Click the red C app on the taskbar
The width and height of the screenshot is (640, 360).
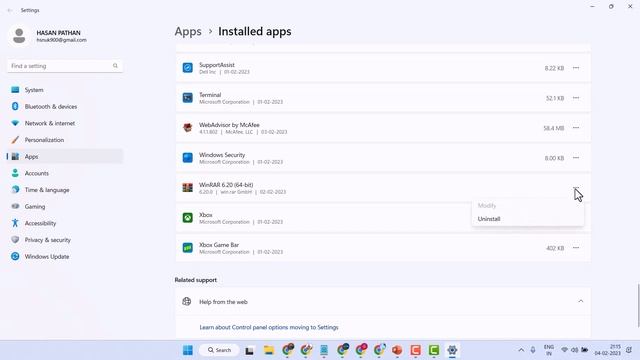[x=416, y=350]
